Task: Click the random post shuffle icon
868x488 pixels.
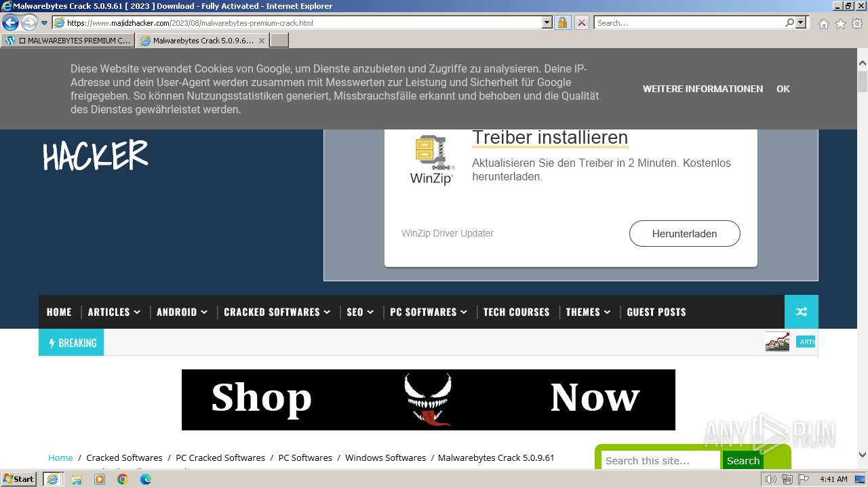Action: point(802,312)
